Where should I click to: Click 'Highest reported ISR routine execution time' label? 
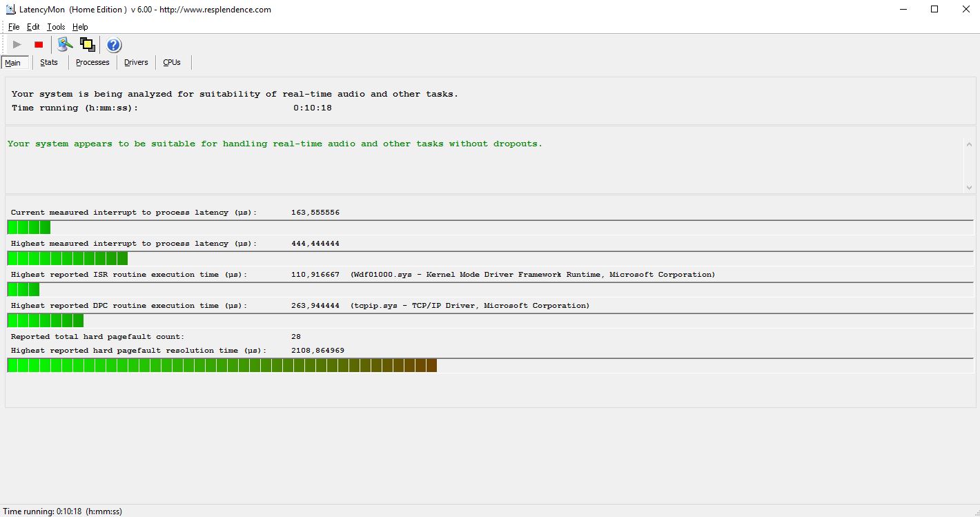(128, 275)
